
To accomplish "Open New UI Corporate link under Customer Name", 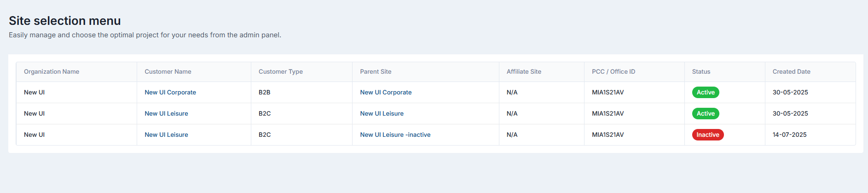I will point(170,93).
